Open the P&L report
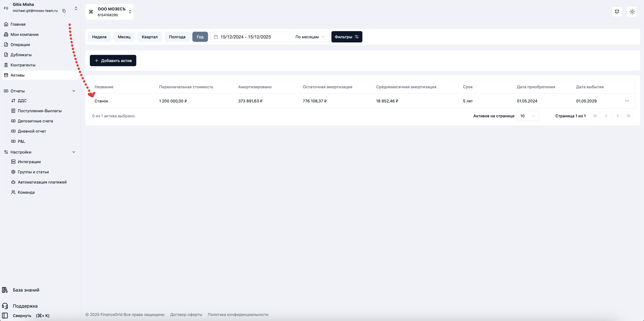Screen dimensions: 644x321 pos(21,141)
